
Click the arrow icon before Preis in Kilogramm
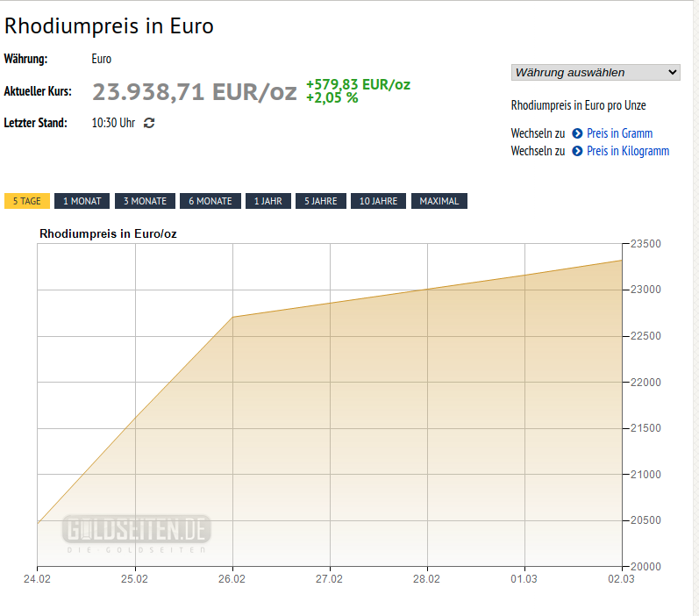(577, 151)
